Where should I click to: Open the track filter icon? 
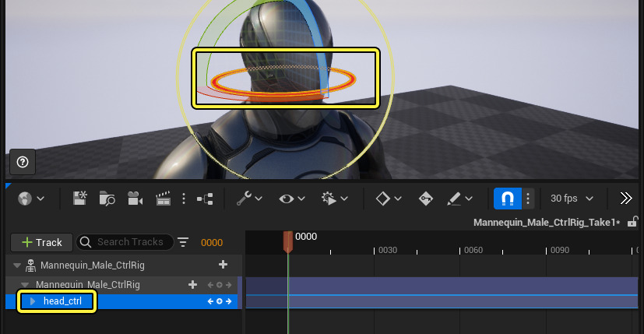(x=183, y=242)
